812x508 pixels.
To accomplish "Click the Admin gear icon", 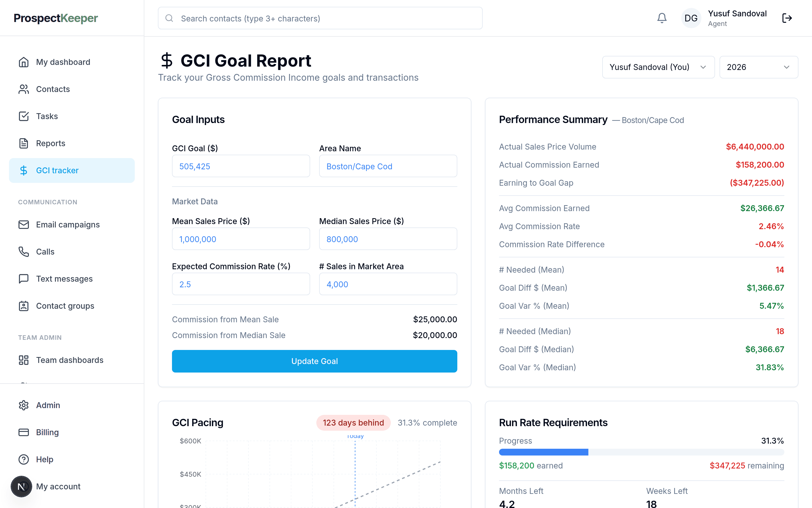I will pyautogui.click(x=23, y=405).
